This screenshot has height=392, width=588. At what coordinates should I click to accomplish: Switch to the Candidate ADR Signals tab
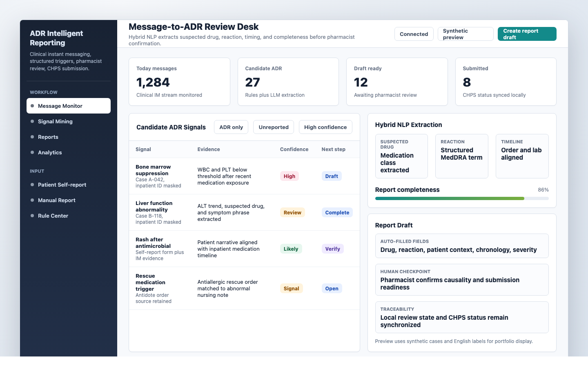(171, 127)
